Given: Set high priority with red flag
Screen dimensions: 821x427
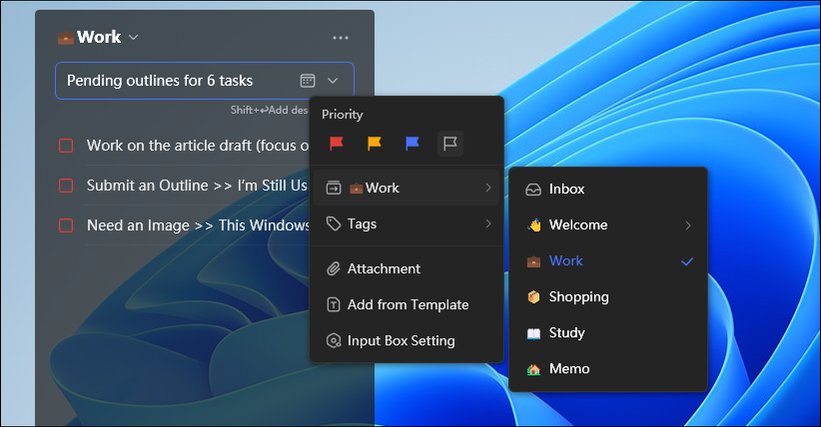Looking at the screenshot, I should click(x=337, y=144).
